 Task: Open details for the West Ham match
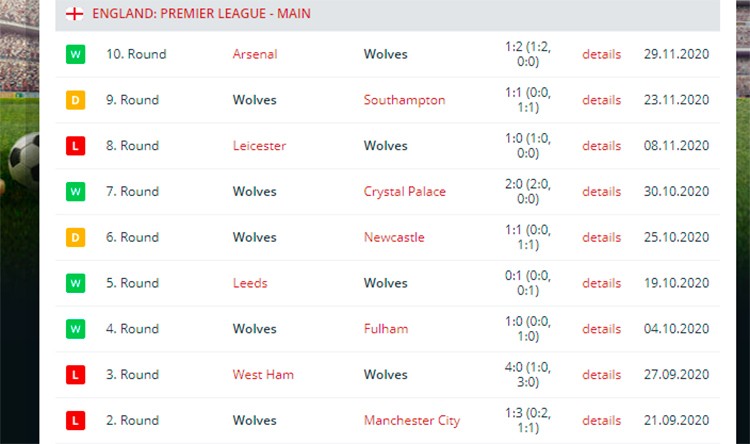pos(601,375)
